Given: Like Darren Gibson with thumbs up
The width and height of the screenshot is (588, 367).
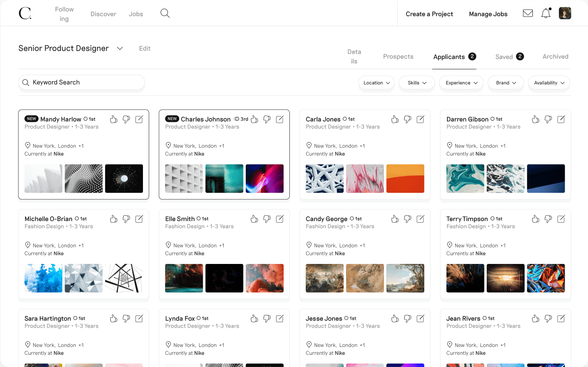Looking at the screenshot, I should click(536, 119).
